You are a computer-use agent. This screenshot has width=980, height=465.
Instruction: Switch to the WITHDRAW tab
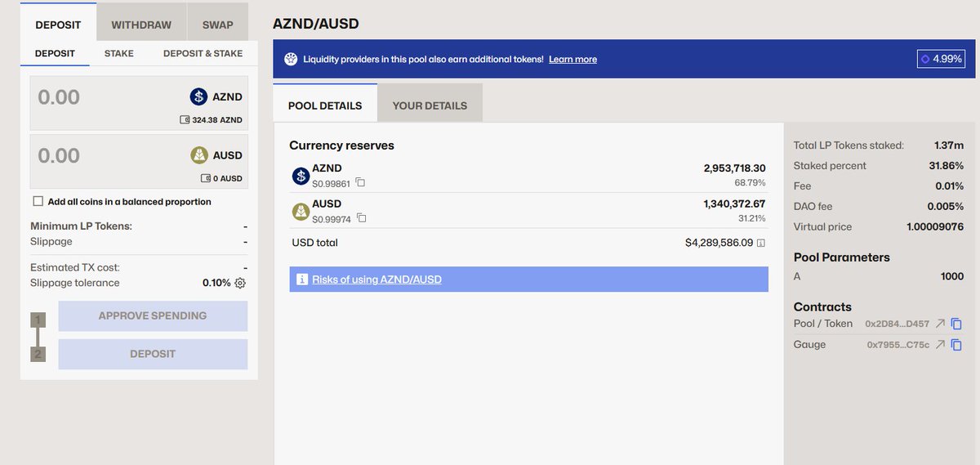tap(141, 25)
